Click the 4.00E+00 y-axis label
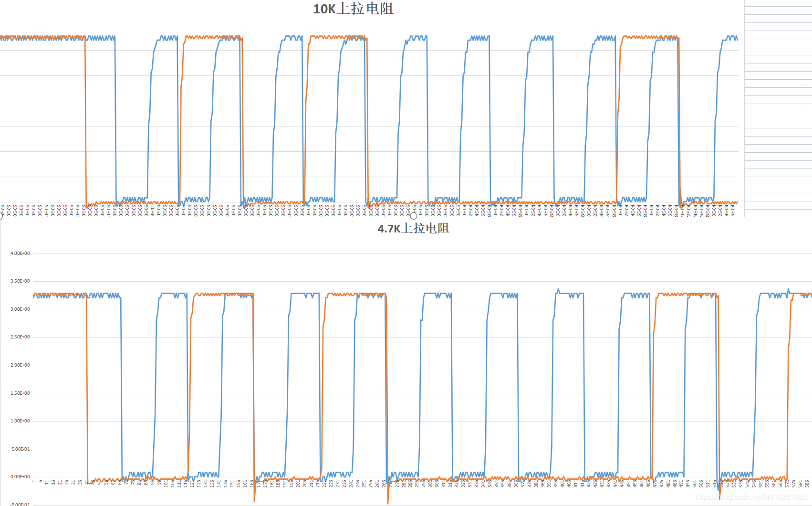The image size is (812, 506). click(20, 253)
